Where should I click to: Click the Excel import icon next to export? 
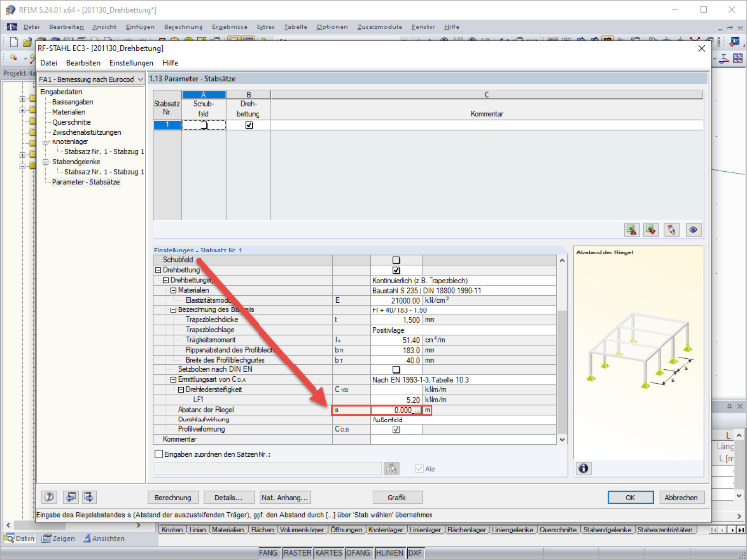651,230
